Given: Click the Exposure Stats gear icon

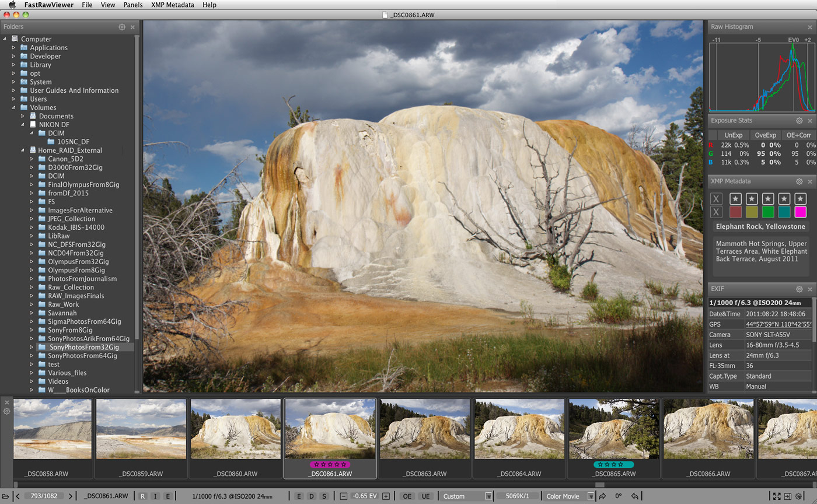Looking at the screenshot, I should click(x=798, y=121).
